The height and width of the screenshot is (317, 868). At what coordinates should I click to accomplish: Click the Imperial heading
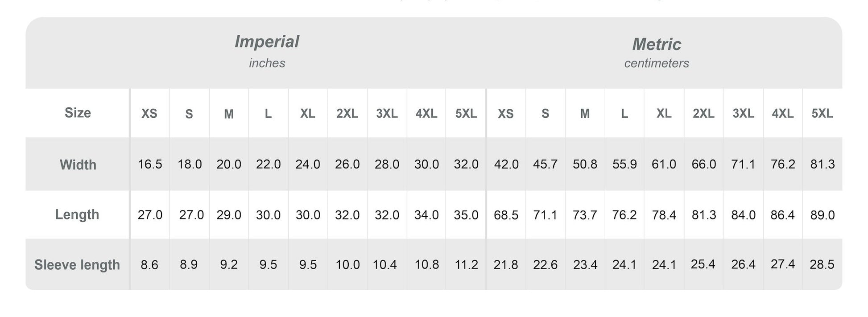[267, 42]
